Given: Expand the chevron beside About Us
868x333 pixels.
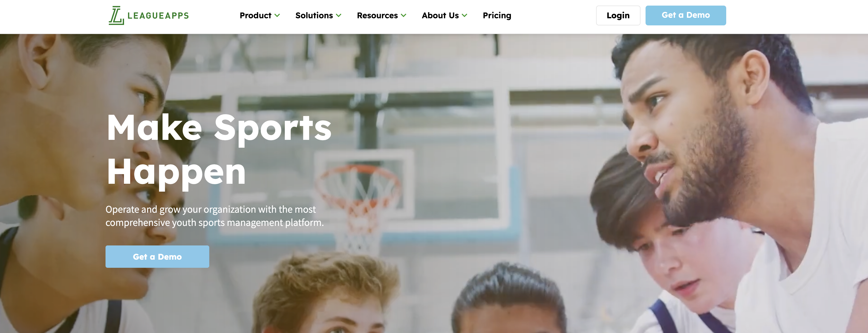Looking at the screenshot, I should point(464,15).
